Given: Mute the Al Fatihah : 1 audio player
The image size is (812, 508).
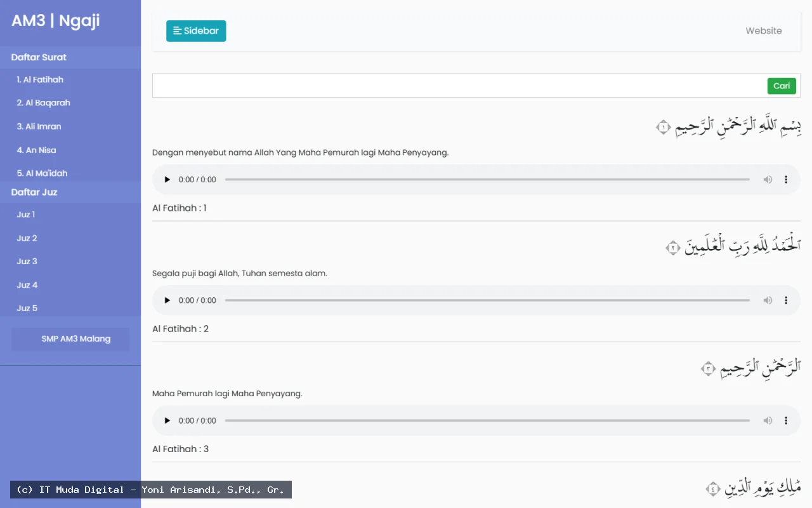Looking at the screenshot, I should [768, 180].
